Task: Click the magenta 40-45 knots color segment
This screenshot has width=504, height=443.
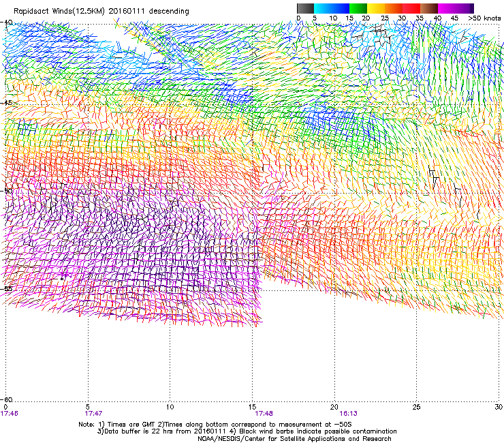Action: pos(447,8)
